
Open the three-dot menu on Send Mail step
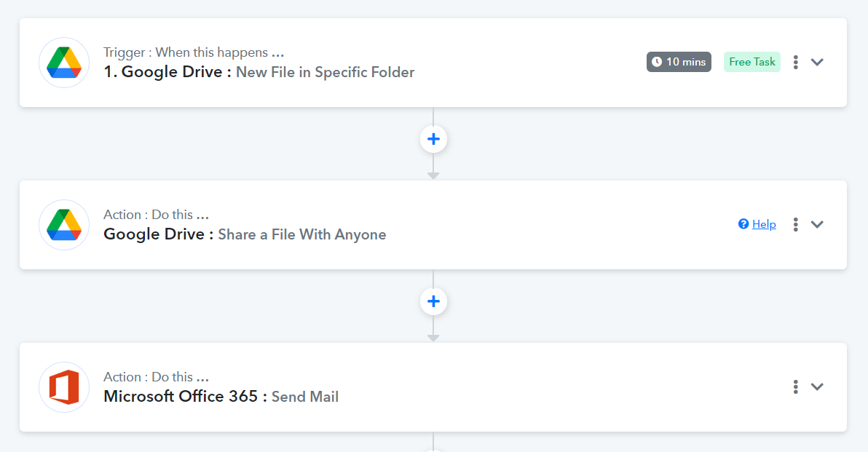[x=795, y=386]
